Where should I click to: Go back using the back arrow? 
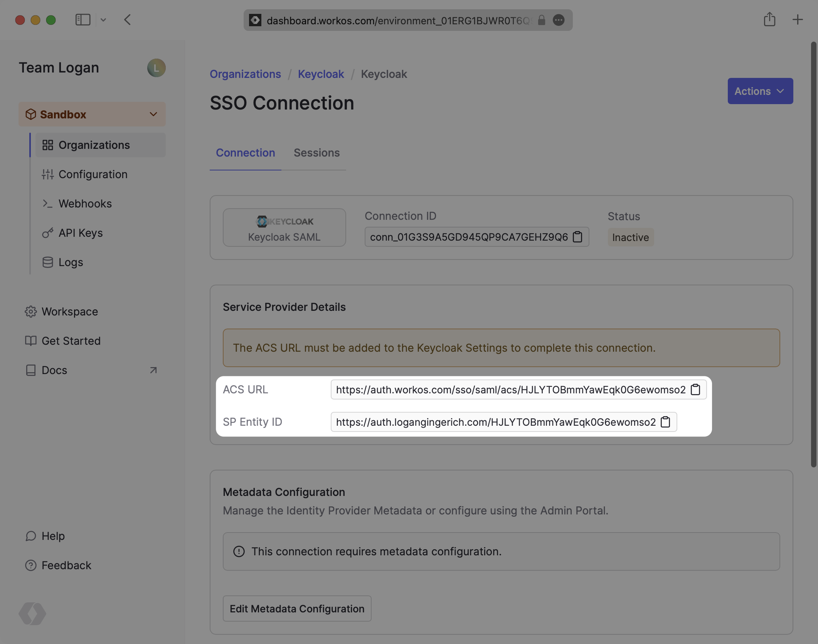click(128, 20)
